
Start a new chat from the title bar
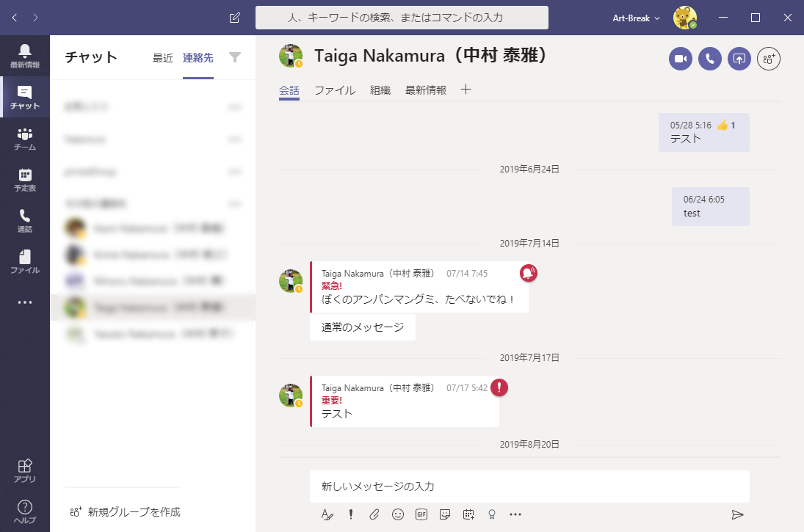234,16
